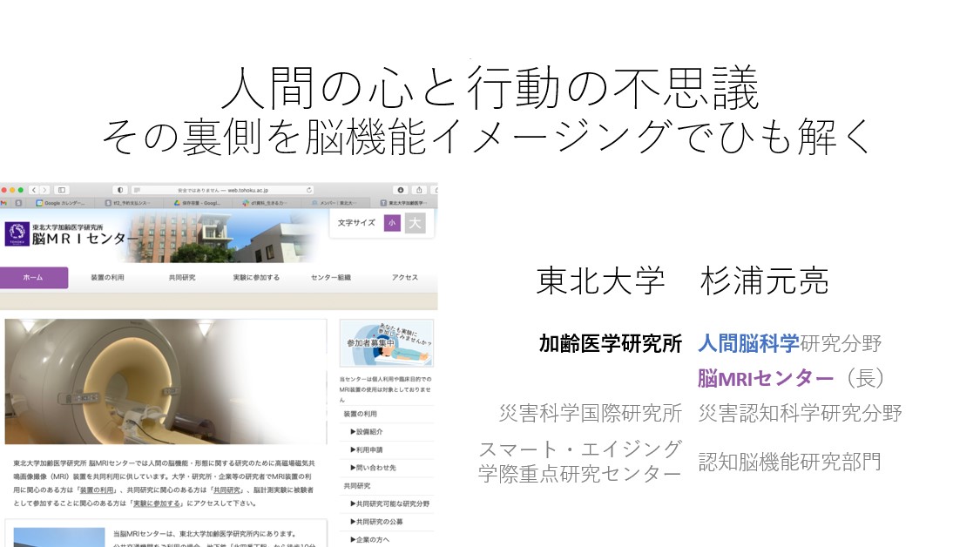Viewport: 980px width, 547px height.
Task: Switch to the tf2_予約支払シス tab
Action: coord(130,203)
